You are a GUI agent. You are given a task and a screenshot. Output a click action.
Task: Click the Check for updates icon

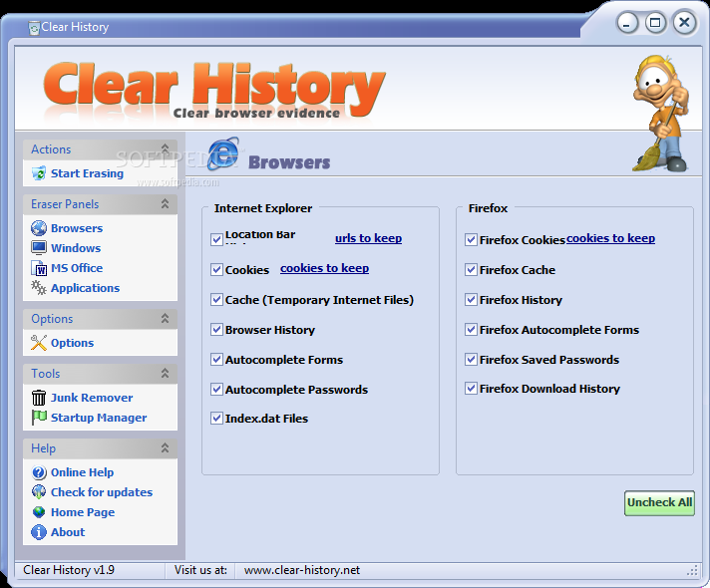tap(39, 492)
